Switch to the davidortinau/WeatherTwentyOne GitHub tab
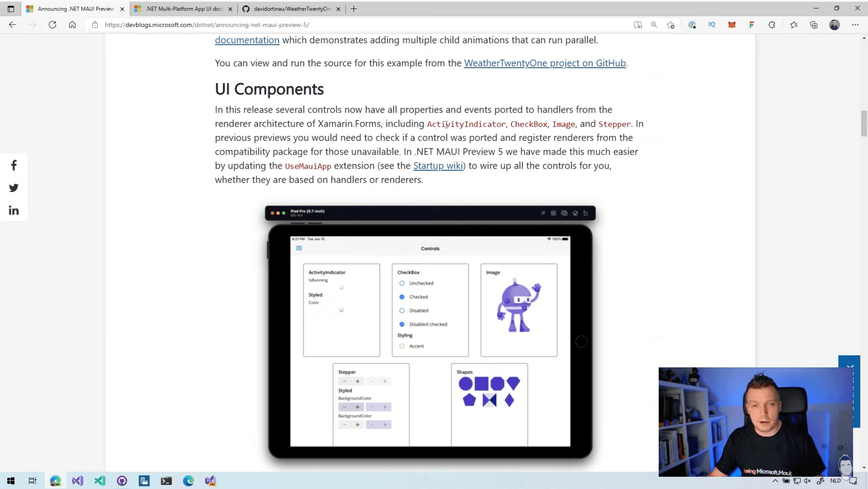The height and width of the screenshot is (489, 868). [292, 8]
